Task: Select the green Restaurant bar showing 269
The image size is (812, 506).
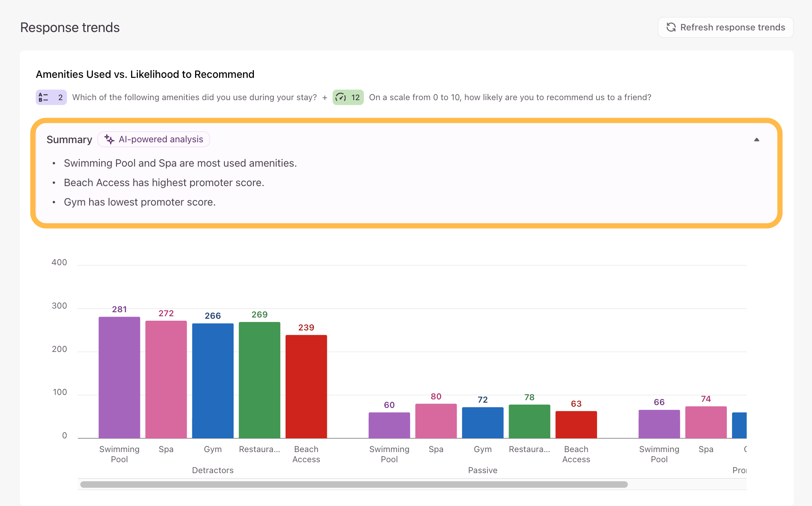Action: click(260, 380)
